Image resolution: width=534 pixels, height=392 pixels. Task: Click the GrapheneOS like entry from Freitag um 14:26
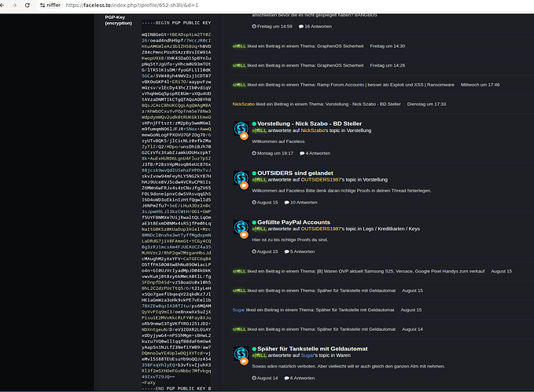click(x=319, y=65)
